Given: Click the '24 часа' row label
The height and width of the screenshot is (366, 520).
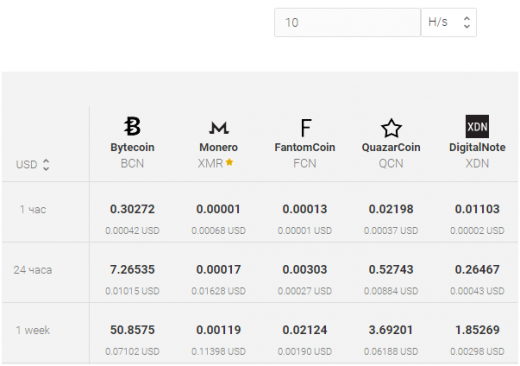Looking at the screenshot, I should [33, 270].
